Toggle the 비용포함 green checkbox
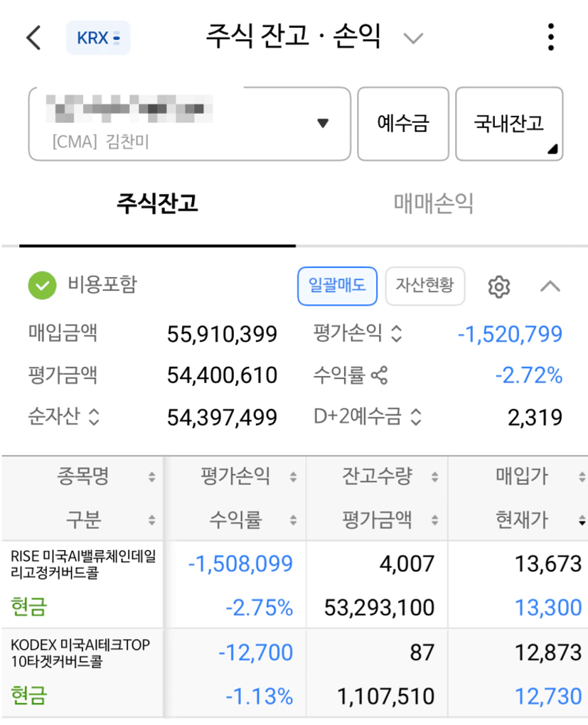This screenshot has height=725, width=588. coord(42,286)
